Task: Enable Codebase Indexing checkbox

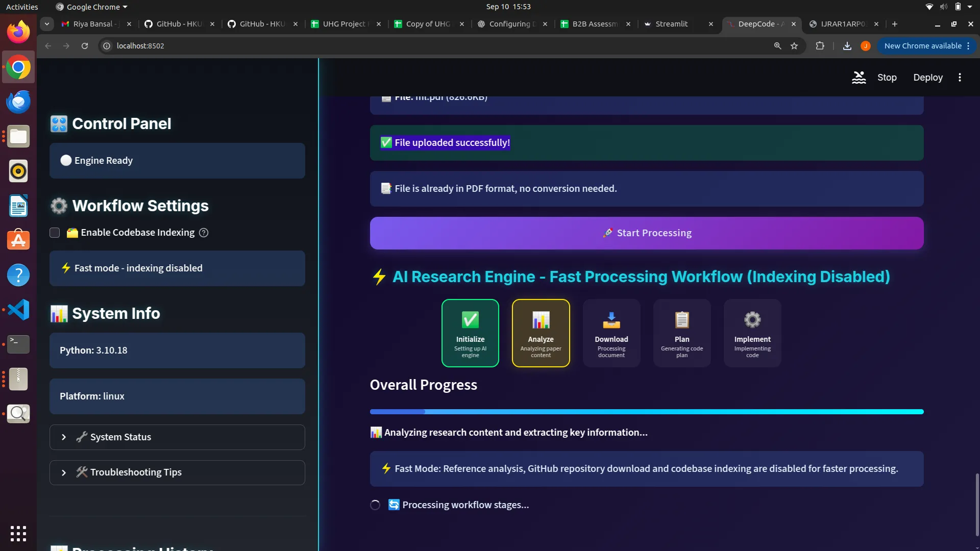Action: click(x=54, y=233)
